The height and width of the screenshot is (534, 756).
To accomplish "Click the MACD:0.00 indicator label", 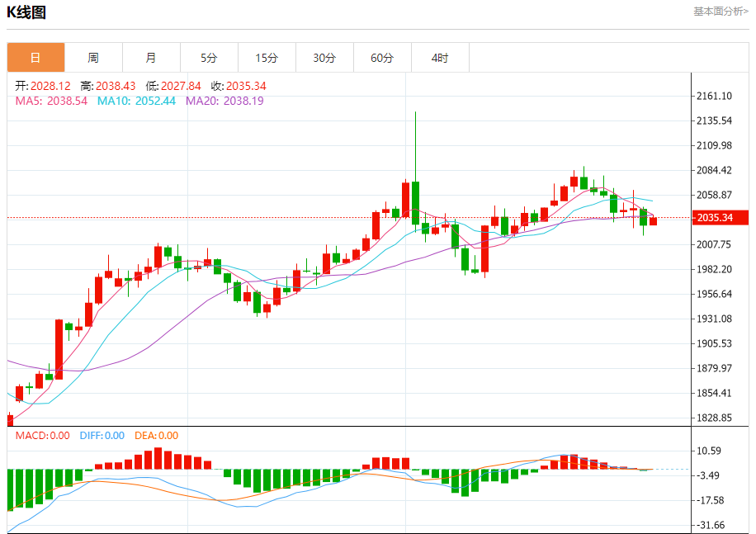I will (42, 436).
